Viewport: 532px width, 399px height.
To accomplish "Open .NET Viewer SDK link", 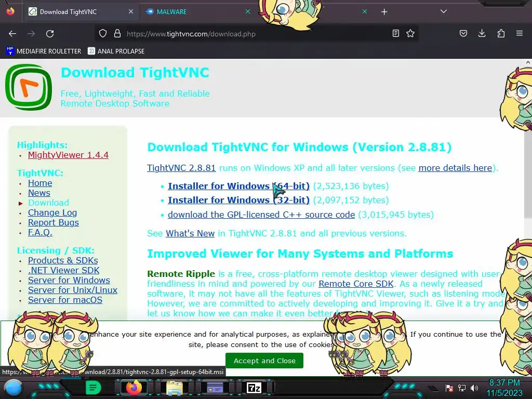I will click(63, 270).
